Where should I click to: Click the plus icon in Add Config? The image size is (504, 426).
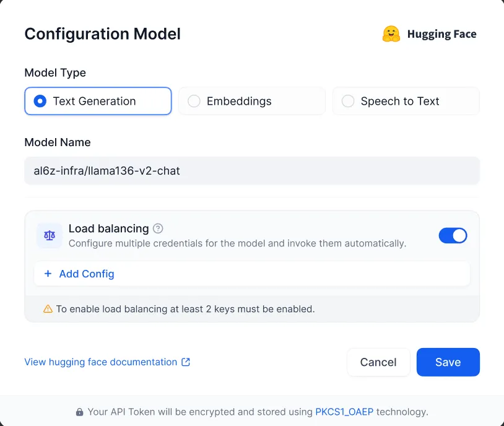[48, 274]
